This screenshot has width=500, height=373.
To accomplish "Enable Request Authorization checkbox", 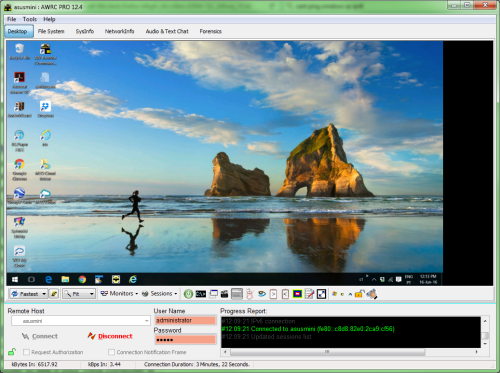I will pyautogui.click(x=26, y=352).
